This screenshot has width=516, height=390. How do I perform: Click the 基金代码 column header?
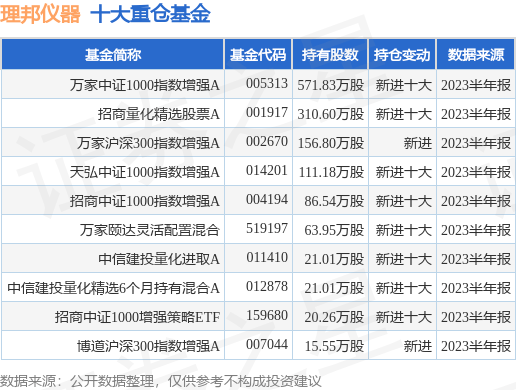click(258, 55)
